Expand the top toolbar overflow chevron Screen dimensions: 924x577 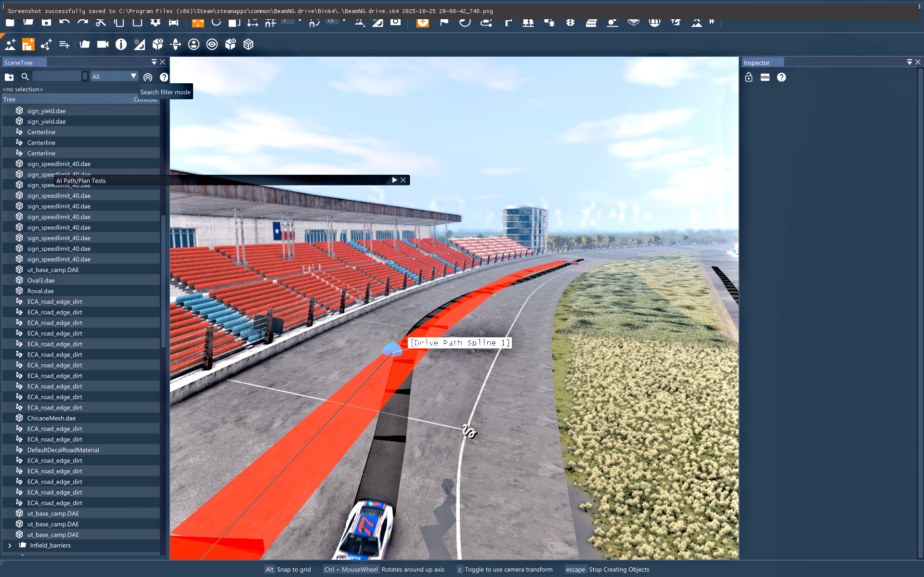(x=712, y=22)
